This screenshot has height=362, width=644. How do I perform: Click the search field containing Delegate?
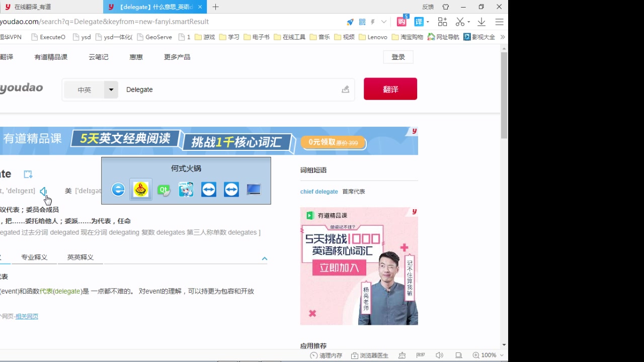point(229,89)
